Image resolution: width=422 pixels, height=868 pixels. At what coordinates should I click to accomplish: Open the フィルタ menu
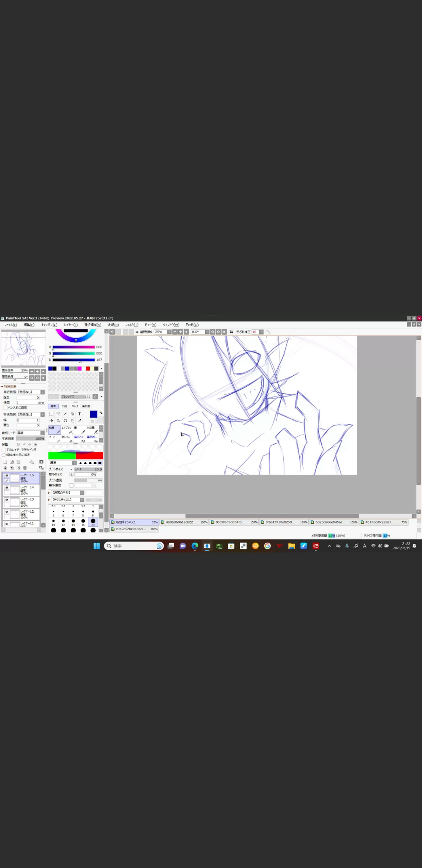[x=132, y=325]
